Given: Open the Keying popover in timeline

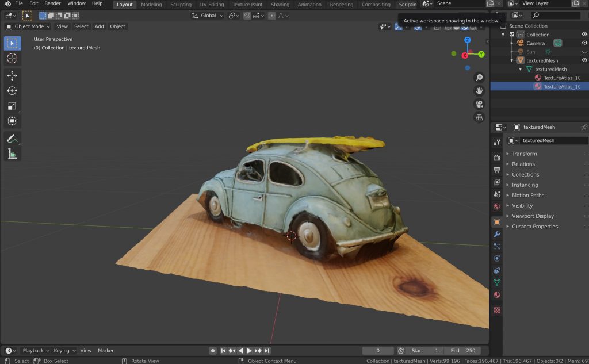Looking at the screenshot, I should [x=64, y=351].
